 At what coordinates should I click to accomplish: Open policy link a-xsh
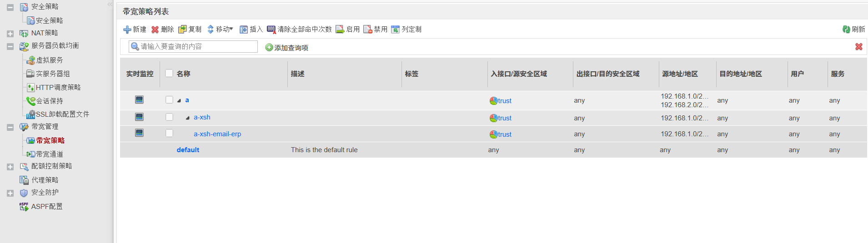tap(202, 117)
